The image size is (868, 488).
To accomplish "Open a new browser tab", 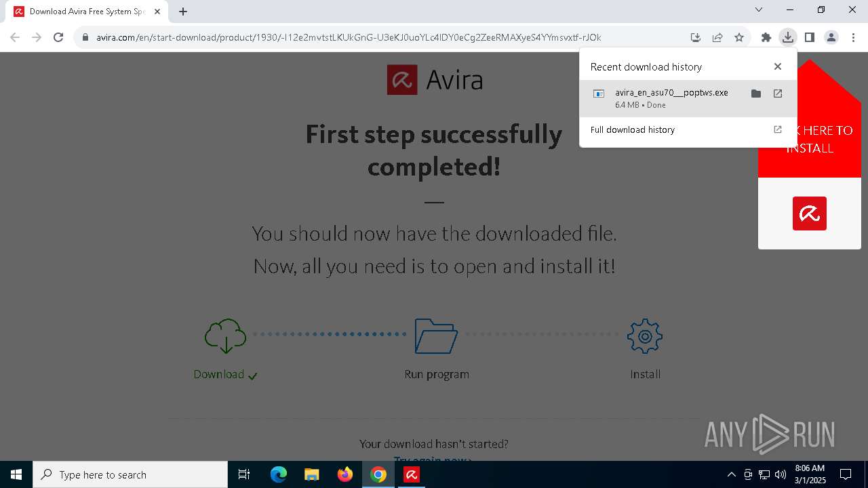I will click(183, 11).
